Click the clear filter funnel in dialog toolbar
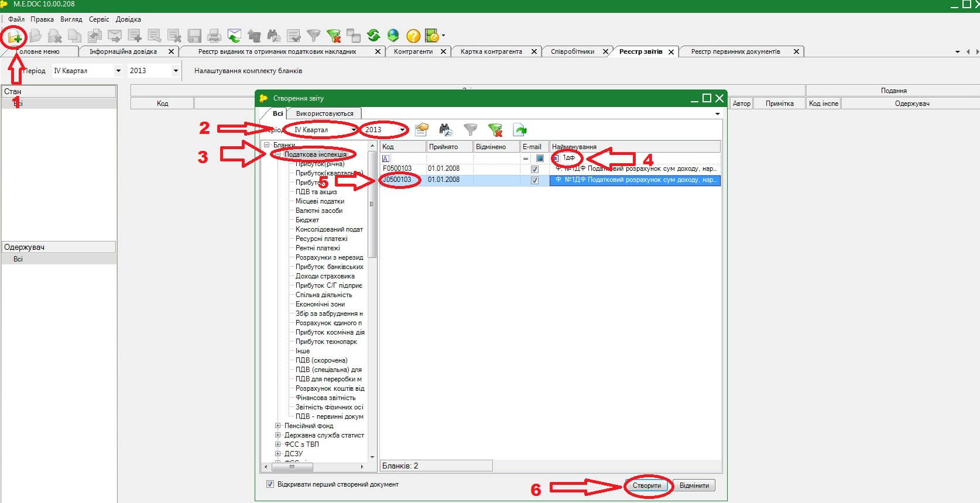This screenshot has width=980, height=503. click(x=495, y=130)
